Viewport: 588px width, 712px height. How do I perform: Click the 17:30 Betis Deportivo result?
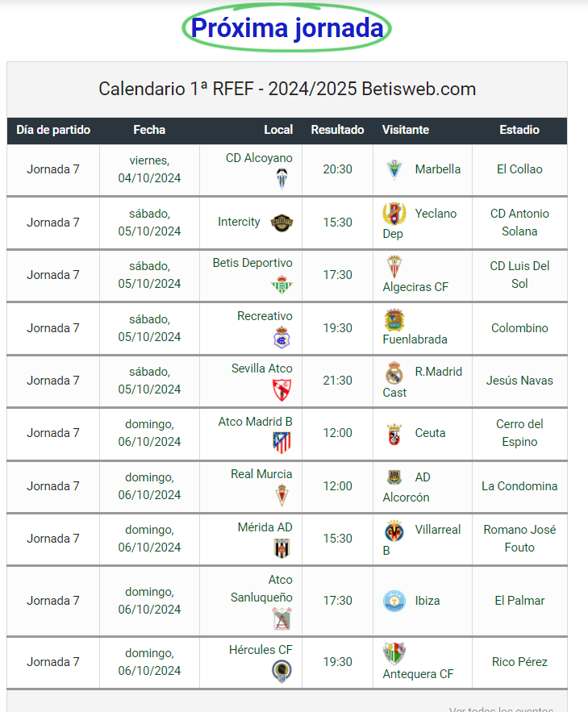click(x=337, y=275)
